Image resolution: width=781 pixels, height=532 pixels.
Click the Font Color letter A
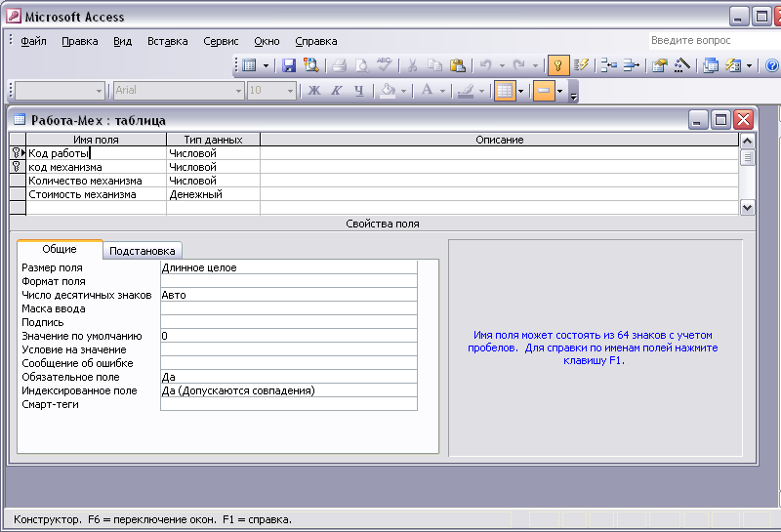tap(427, 91)
